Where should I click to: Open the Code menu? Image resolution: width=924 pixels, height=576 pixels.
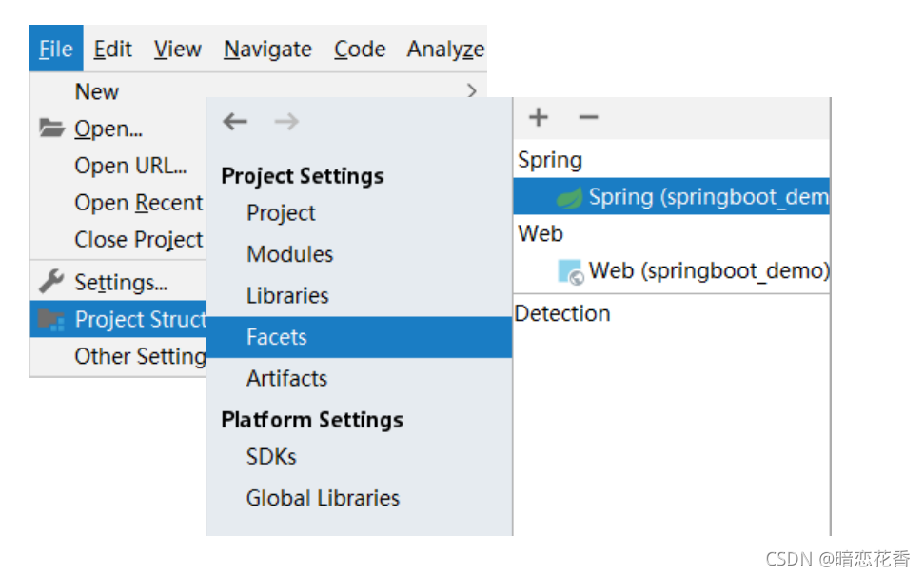[x=360, y=50]
